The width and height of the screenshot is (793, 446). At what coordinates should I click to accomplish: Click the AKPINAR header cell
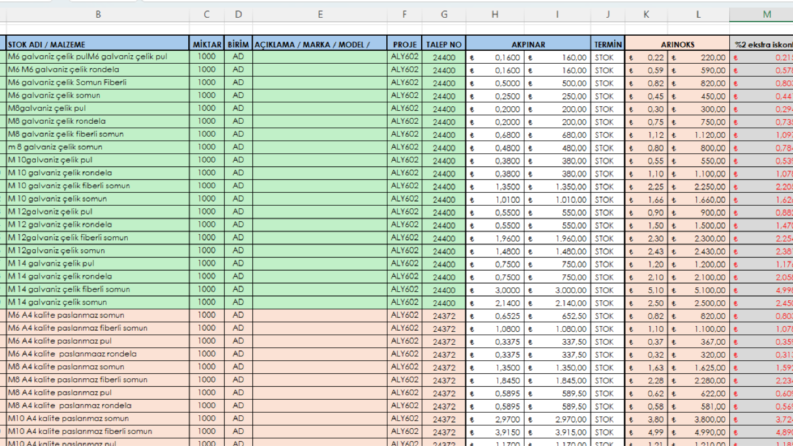(528, 44)
